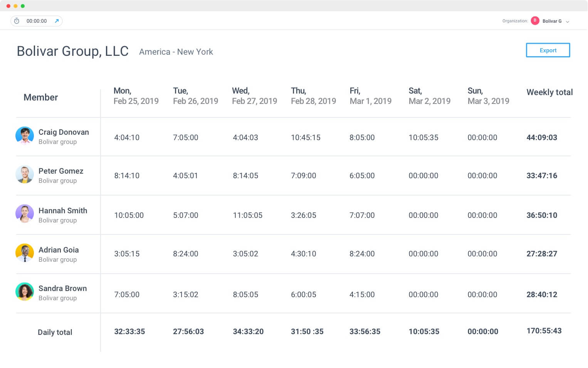Click Peter Gomez's avatar picture
Image resolution: width=588 pixels, height=368 pixels.
click(x=25, y=175)
